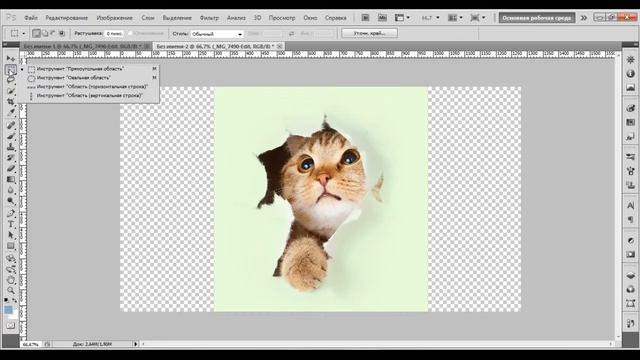Screen dimensions: 640x360
Task: Open the foreground color swatch
Action: (x=8, y=310)
